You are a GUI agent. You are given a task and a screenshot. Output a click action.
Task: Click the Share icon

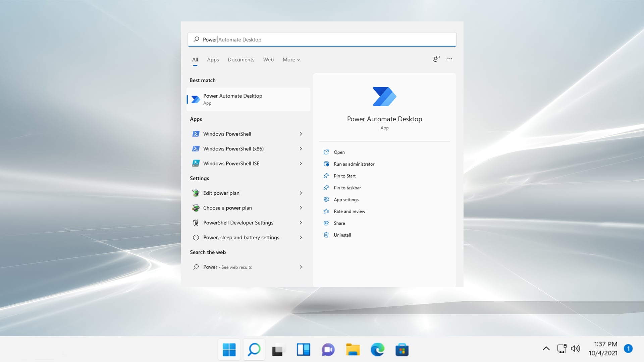(x=326, y=223)
